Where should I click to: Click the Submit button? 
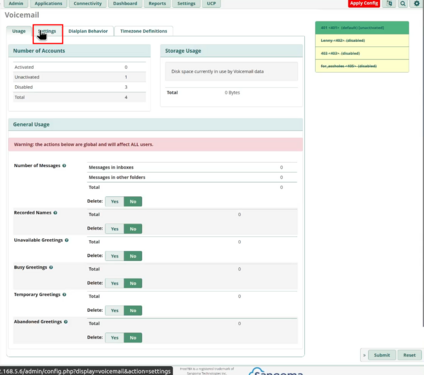pyautogui.click(x=382, y=355)
